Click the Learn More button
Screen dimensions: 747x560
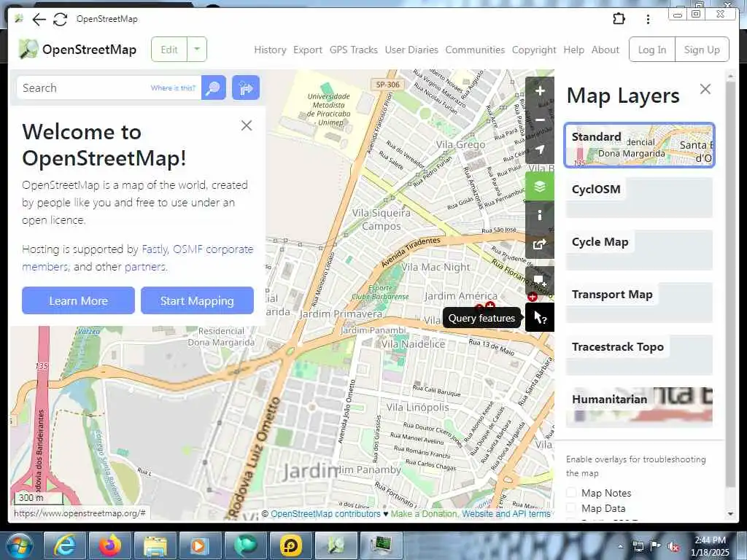[x=78, y=300]
